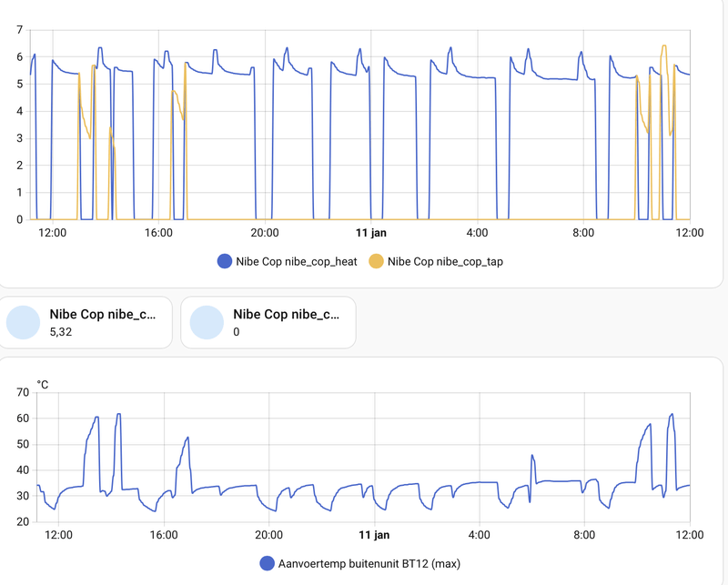Click the 4:00 label on the COP chart
This screenshot has width=728, height=585.
[x=478, y=233]
